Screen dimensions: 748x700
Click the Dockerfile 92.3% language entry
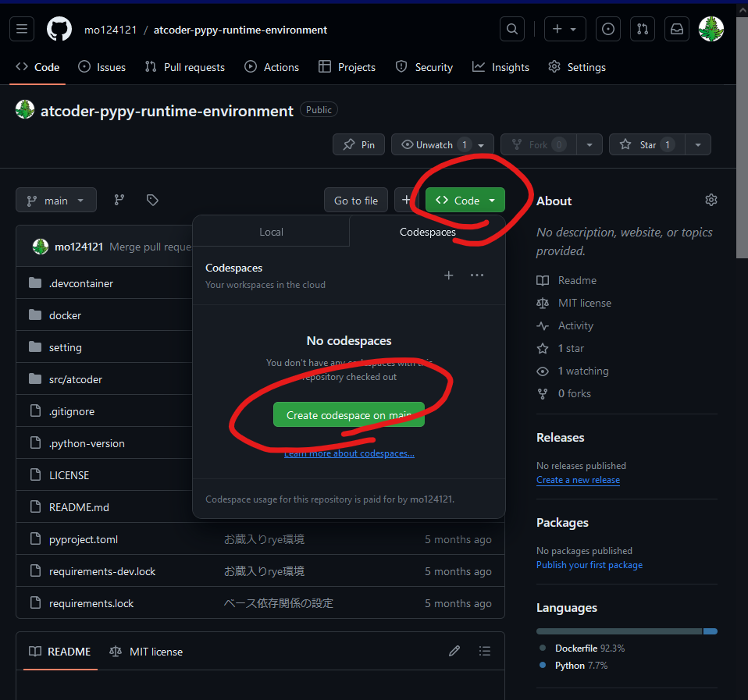tap(583, 648)
